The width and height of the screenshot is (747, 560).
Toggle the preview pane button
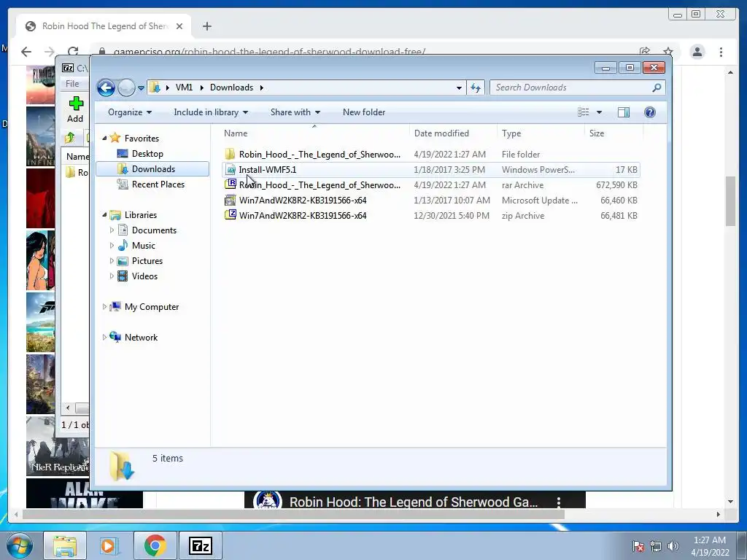[624, 112]
